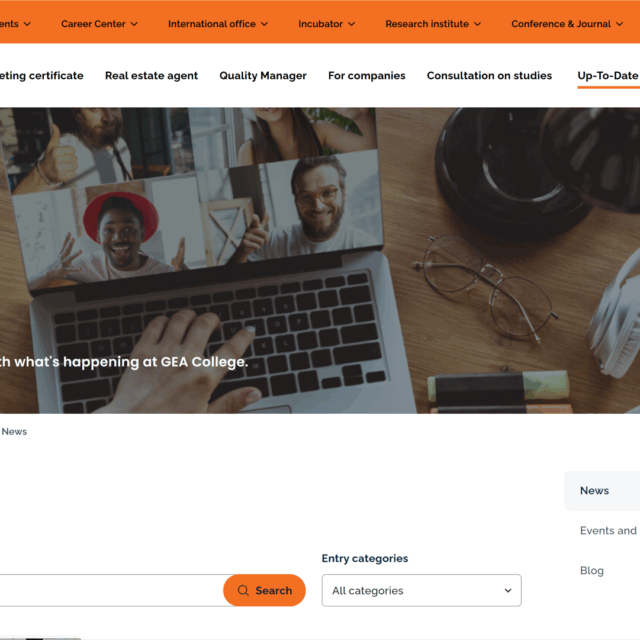Open Consultation on studies page
640x640 pixels.
[489, 76]
